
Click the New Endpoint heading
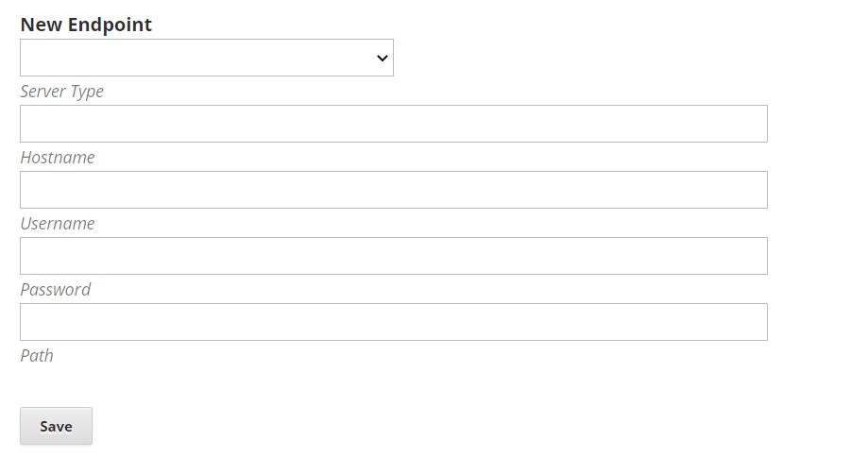86,25
